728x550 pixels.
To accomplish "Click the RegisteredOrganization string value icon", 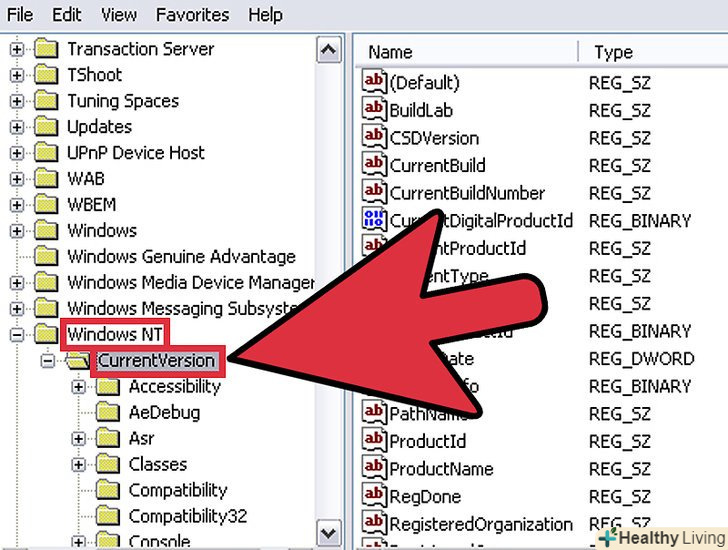I will [374, 524].
